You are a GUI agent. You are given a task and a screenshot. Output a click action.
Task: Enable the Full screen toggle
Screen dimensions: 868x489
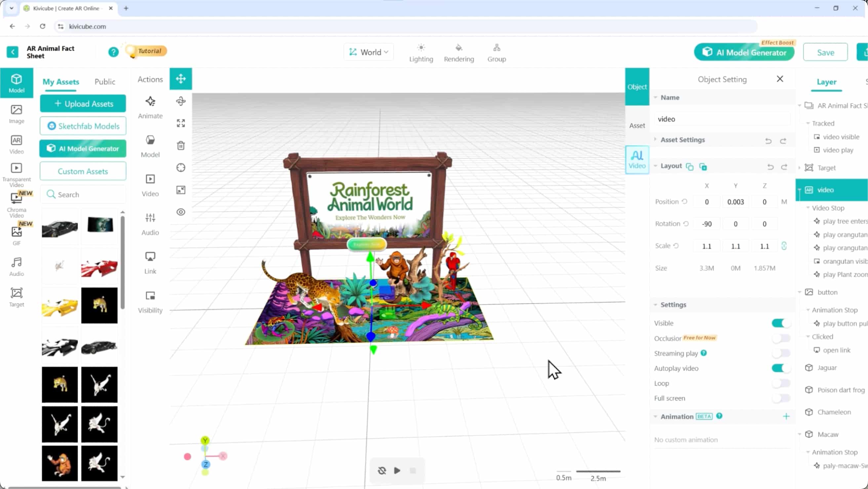[x=781, y=398]
